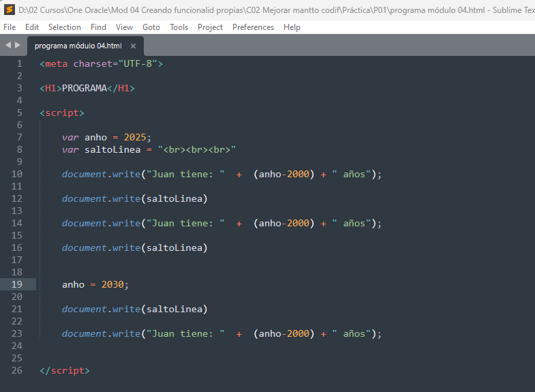
Task: Click line number 1 in the gutter
Action: [x=20, y=64]
